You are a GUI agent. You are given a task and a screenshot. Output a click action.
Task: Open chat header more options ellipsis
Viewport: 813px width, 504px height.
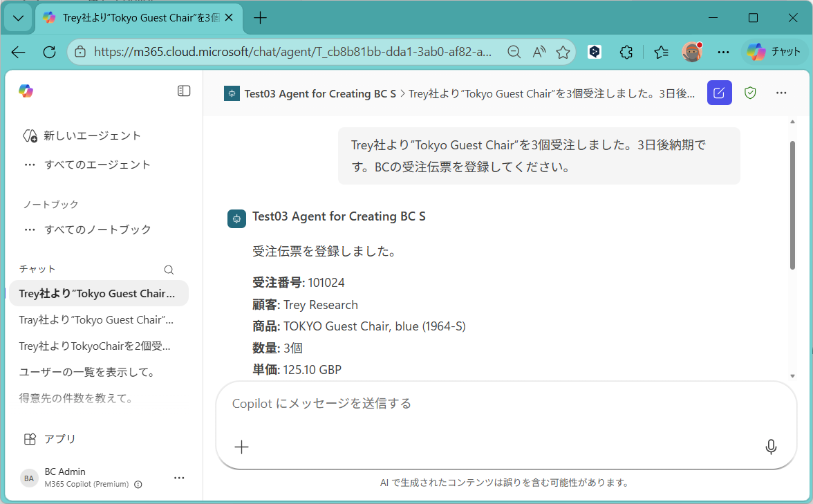tap(781, 93)
